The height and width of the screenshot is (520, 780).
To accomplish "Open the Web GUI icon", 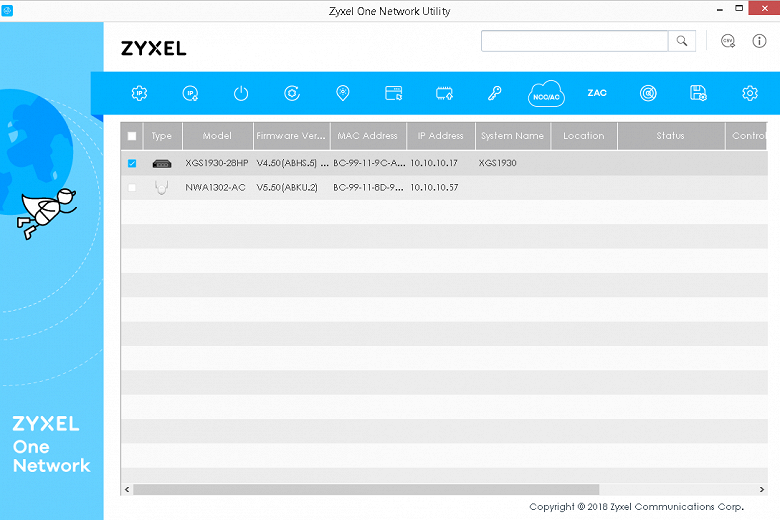I will 393,93.
